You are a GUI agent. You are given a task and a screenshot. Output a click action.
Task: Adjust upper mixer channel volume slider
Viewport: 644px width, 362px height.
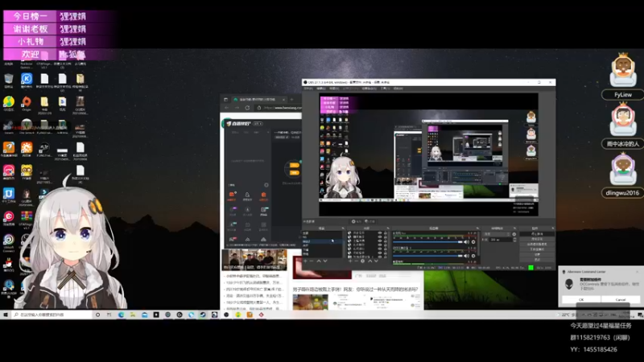427,242
